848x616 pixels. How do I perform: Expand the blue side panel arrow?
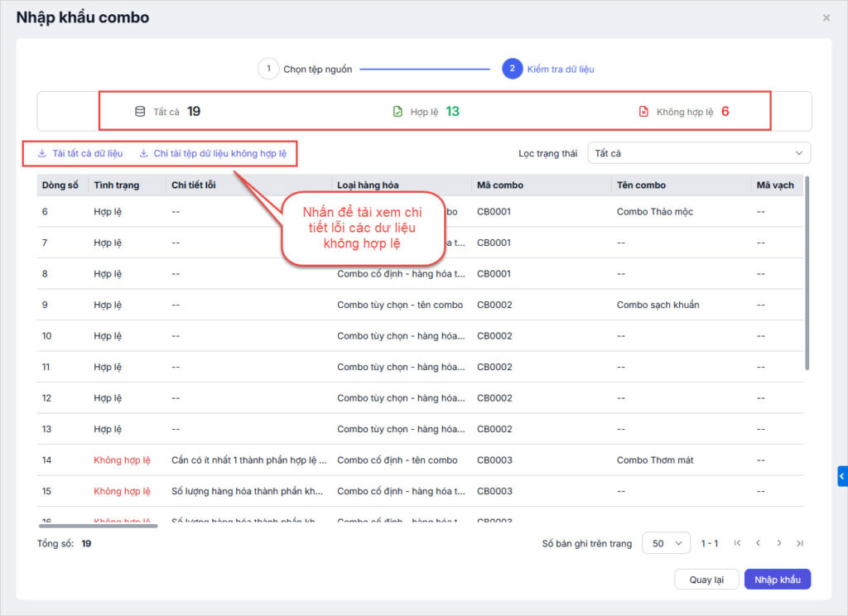tap(842, 476)
